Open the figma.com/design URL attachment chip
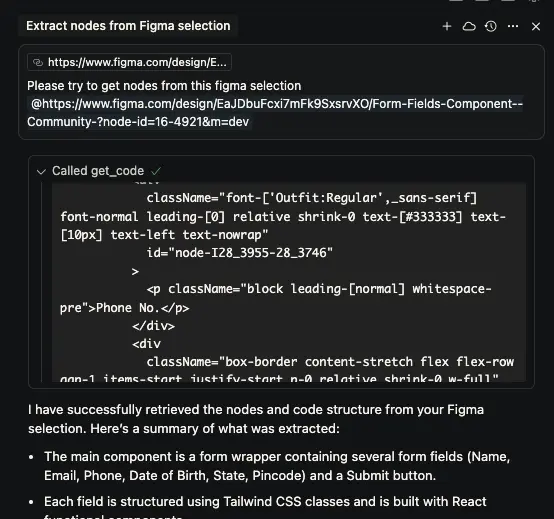 (129, 63)
